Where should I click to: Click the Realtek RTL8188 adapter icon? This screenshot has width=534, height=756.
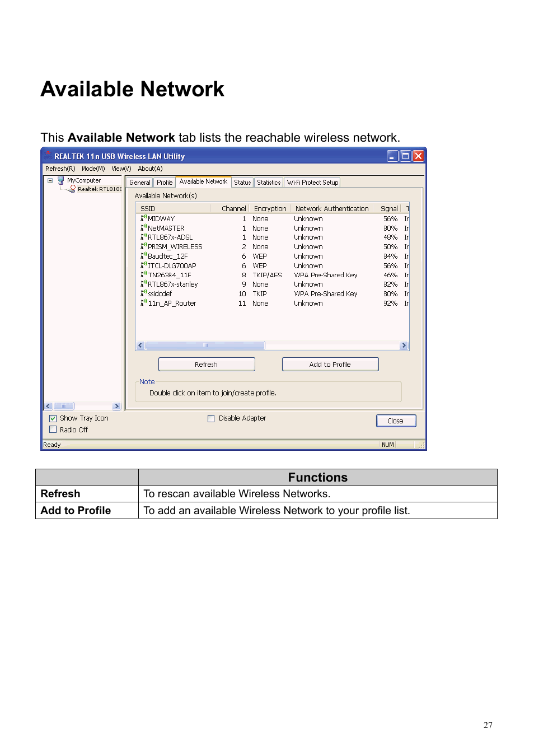coord(72,189)
